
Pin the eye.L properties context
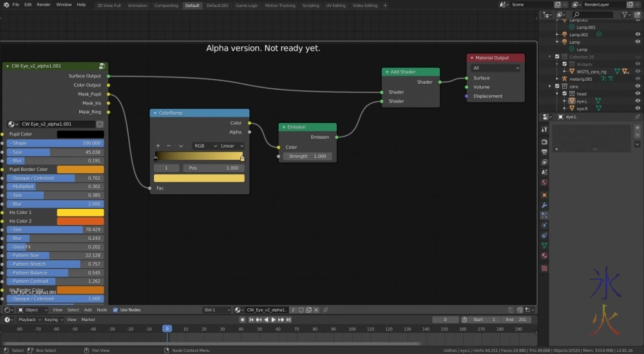click(x=636, y=117)
